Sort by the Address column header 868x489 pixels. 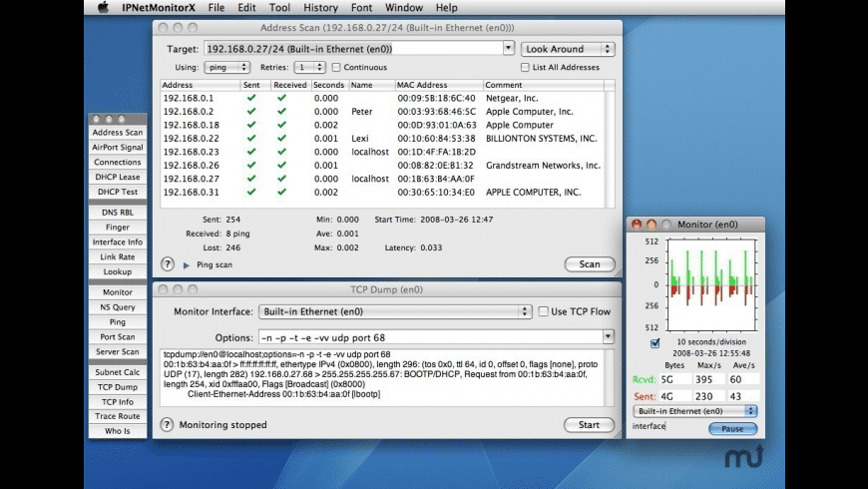coord(201,85)
